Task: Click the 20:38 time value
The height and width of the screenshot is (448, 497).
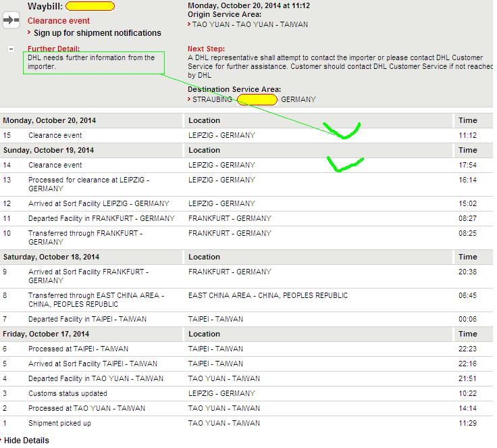Action: [x=467, y=272]
